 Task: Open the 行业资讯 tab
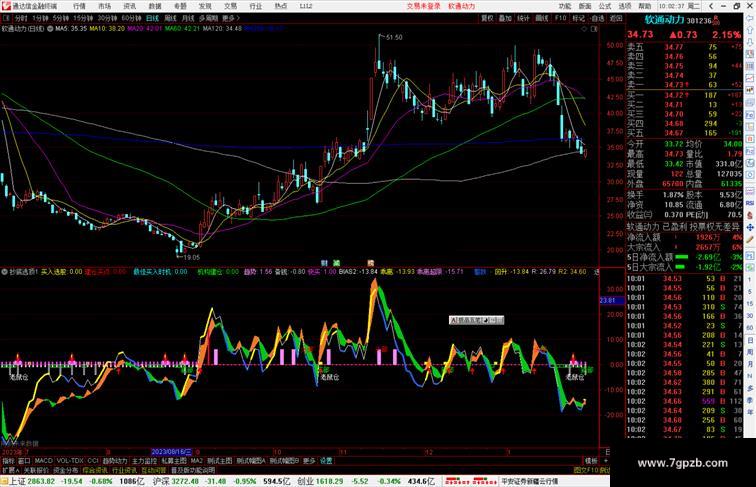[124, 470]
